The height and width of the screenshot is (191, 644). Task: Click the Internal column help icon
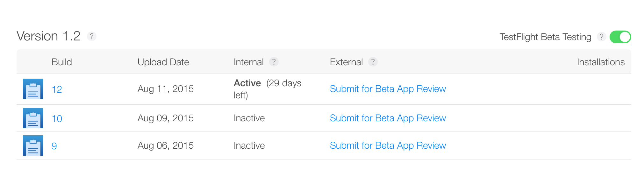click(274, 62)
